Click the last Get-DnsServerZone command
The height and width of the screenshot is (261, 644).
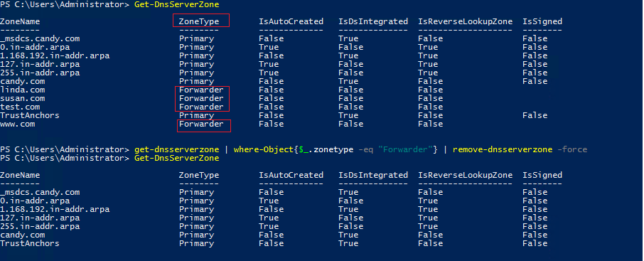176,158
